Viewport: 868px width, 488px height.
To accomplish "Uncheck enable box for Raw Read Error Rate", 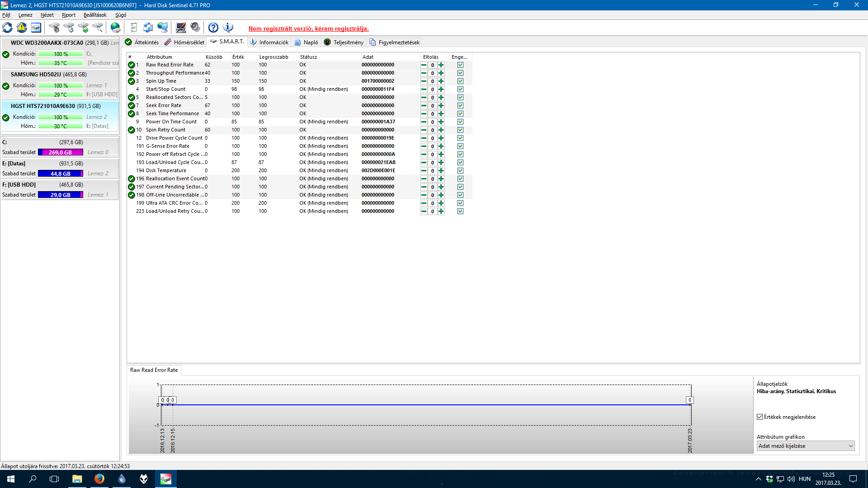I will coord(460,65).
